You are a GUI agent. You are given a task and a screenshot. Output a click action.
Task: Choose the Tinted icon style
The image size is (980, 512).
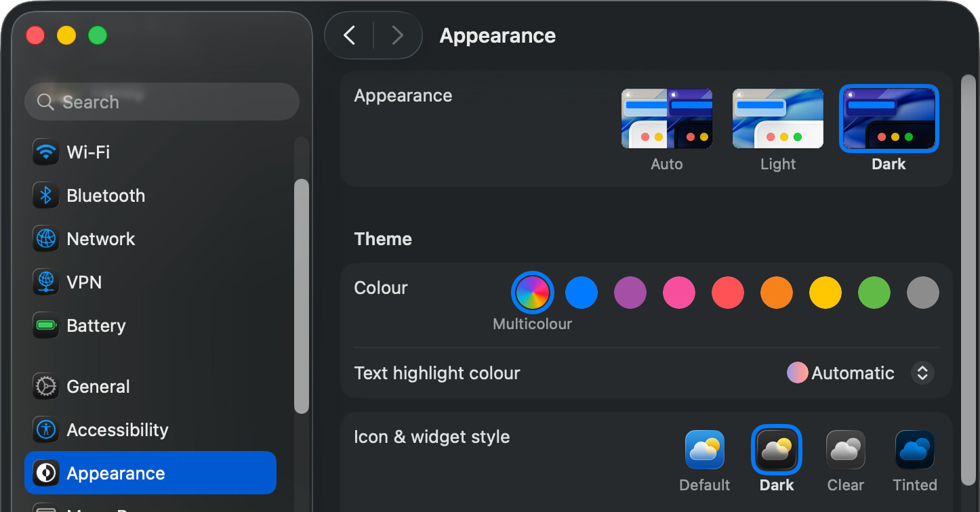tap(914, 450)
